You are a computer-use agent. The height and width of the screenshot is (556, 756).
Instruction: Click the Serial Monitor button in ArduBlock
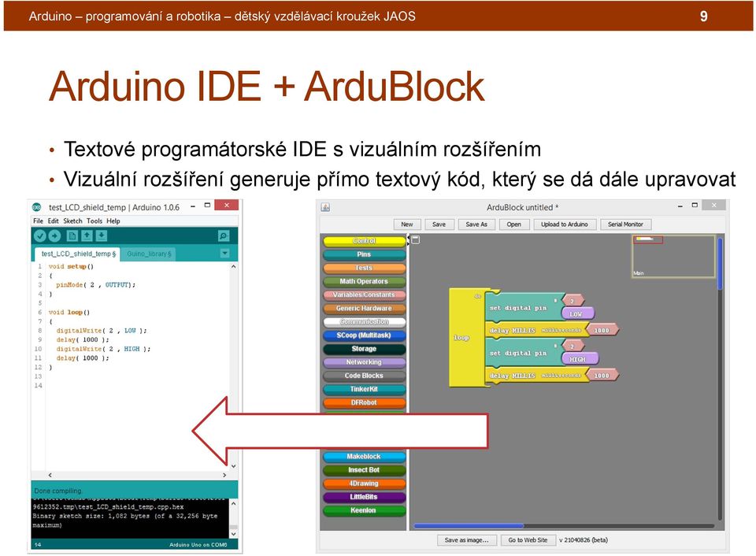point(625,224)
